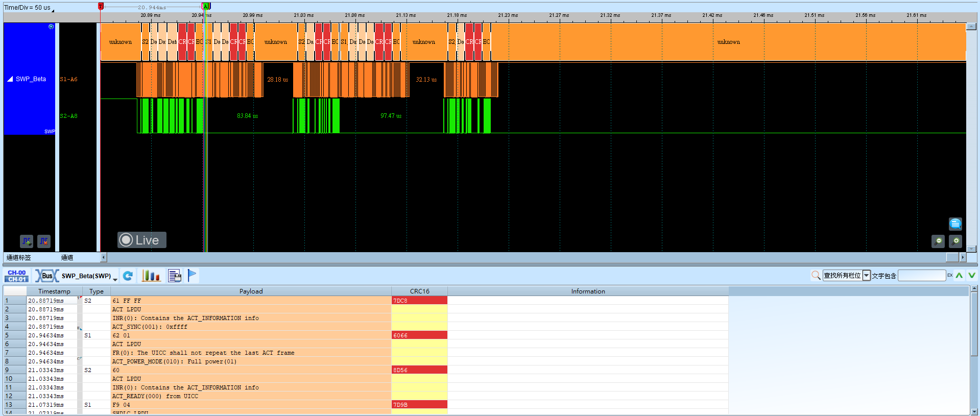Click the red T trigger marker
980x416 pixels.
tap(101, 6)
